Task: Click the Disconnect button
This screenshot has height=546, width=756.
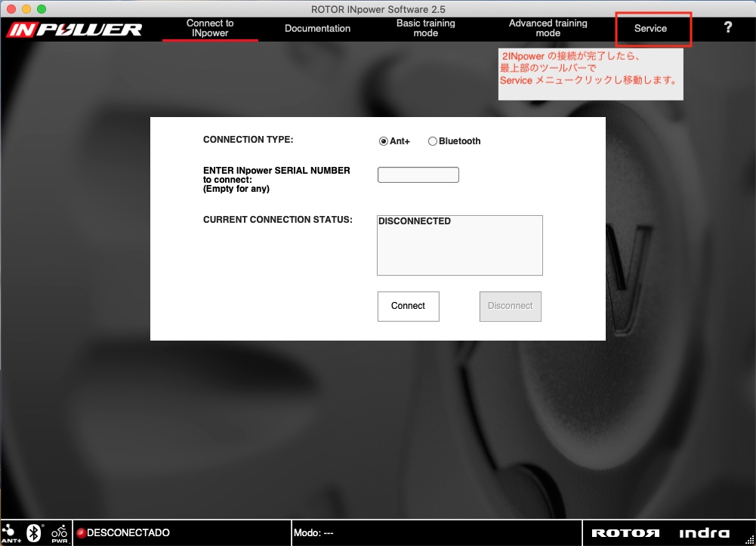Action: click(x=511, y=306)
